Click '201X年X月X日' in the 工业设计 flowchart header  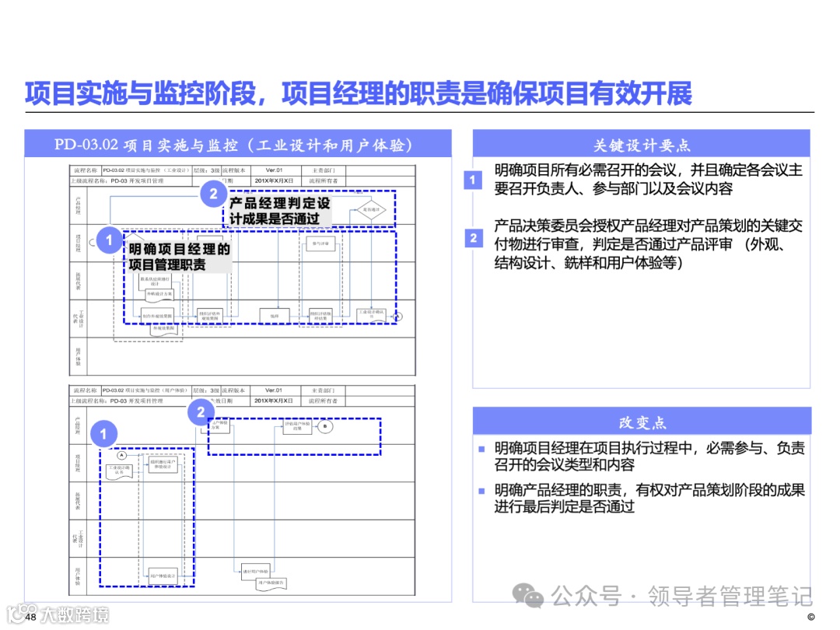coord(275,180)
